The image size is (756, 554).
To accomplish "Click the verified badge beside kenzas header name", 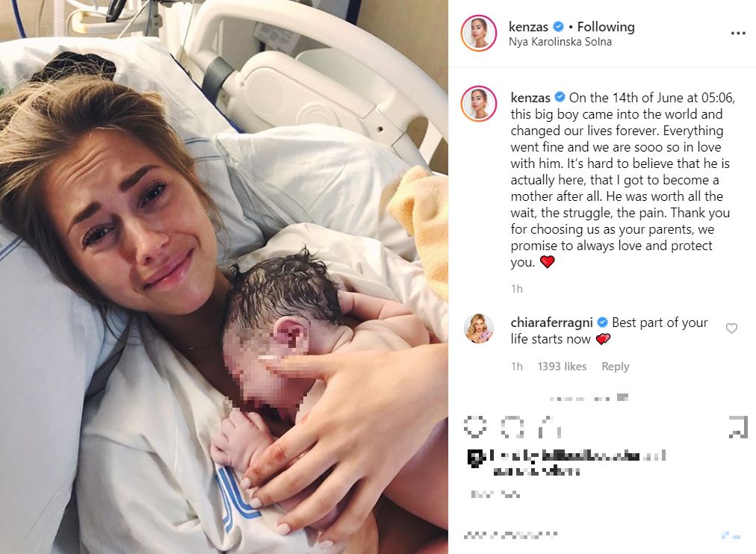I will [558, 26].
